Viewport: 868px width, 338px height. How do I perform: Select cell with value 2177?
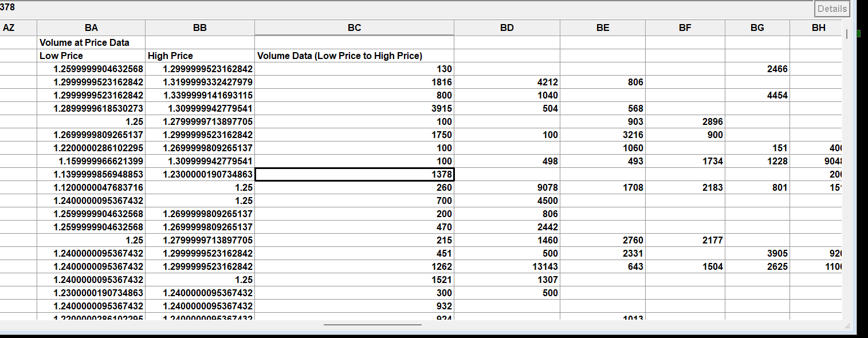(685, 240)
